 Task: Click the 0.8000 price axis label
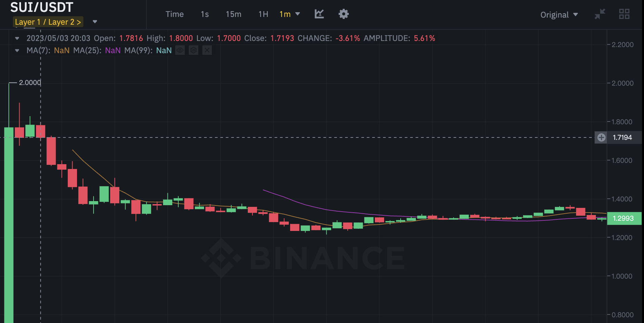(x=623, y=315)
